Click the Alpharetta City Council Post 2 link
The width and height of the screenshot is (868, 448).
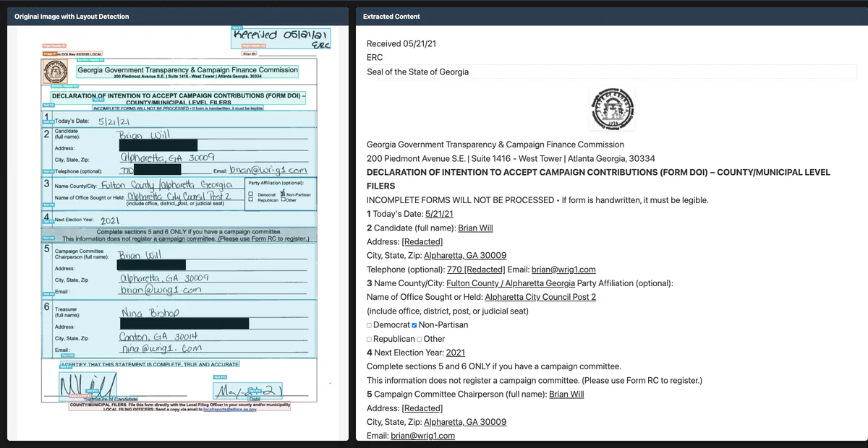pyautogui.click(x=540, y=297)
